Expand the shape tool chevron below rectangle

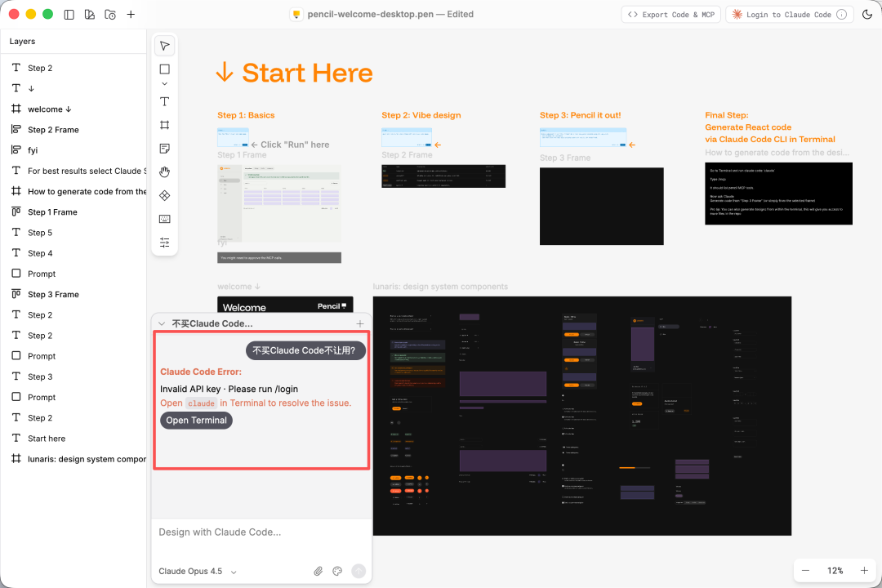pyautogui.click(x=164, y=84)
